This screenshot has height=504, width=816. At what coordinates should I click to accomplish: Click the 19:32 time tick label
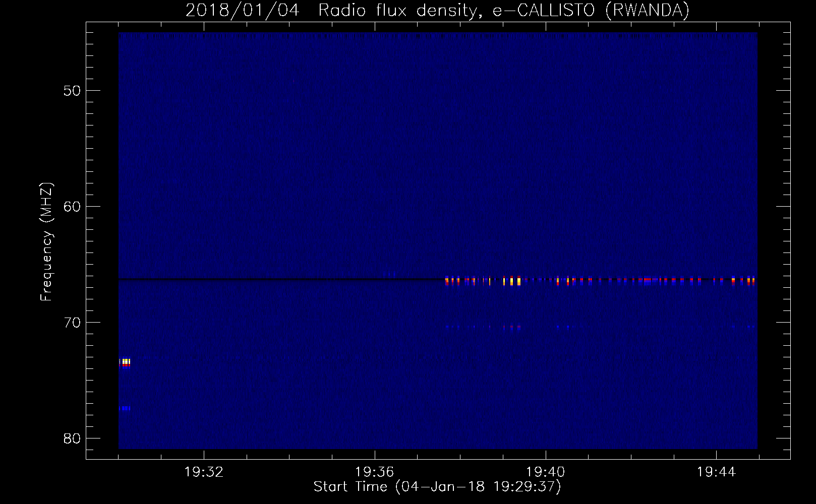coord(204,472)
